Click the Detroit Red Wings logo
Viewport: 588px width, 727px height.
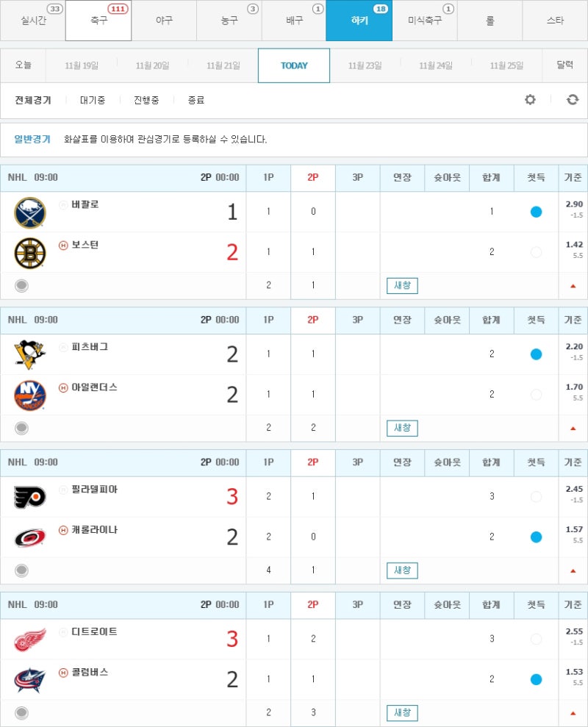(30, 640)
